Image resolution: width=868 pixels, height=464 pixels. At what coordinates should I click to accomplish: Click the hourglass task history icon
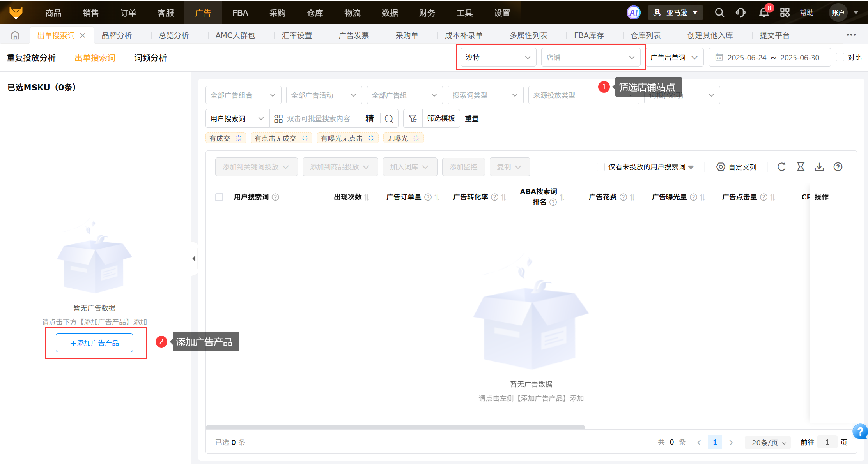(x=801, y=167)
